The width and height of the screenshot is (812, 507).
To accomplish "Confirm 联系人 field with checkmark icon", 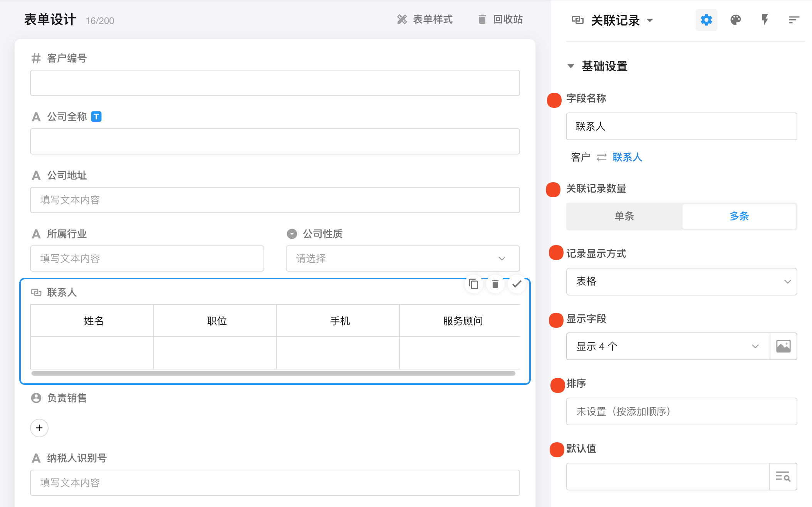I will click(x=517, y=284).
